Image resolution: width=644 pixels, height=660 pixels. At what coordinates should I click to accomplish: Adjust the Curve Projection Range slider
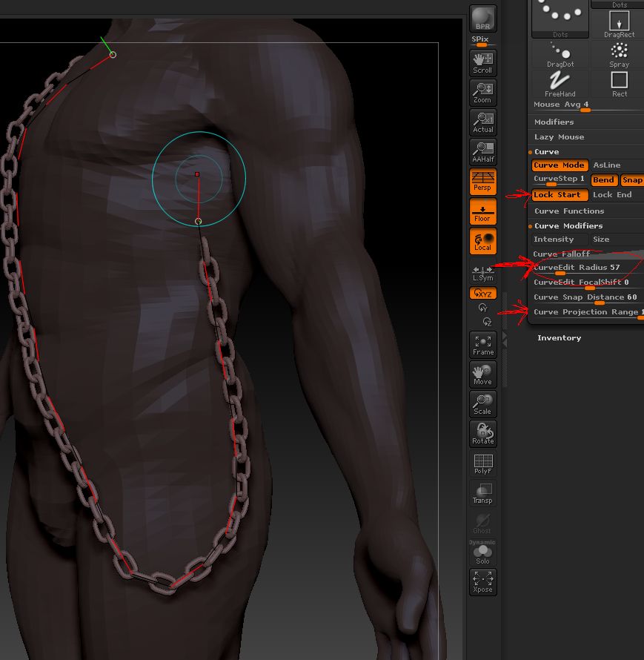[x=588, y=313]
